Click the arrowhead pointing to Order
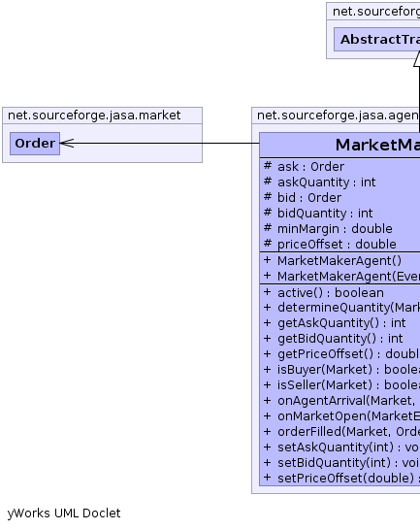The height and width of the screenshot is (530, 420). coord(67,144)
